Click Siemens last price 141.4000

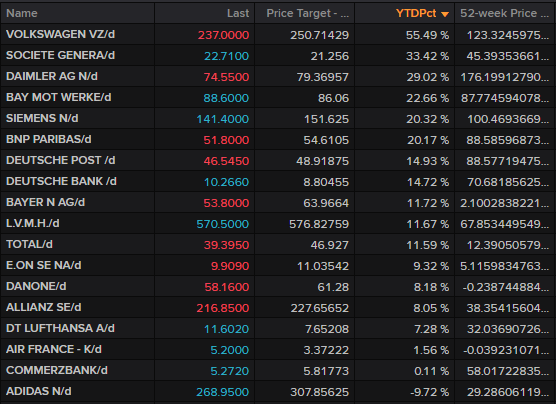click(223, 119)
